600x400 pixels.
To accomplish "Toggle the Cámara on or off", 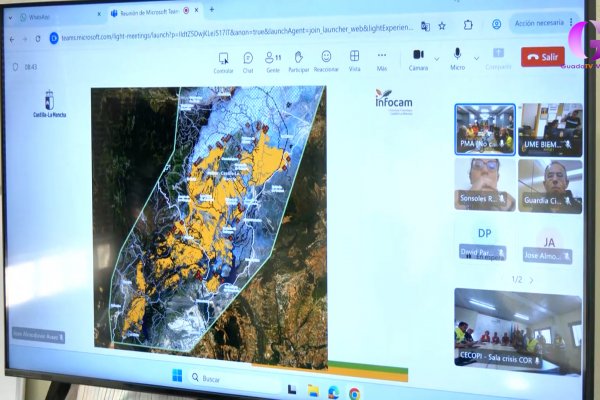I will coord(418,60).
